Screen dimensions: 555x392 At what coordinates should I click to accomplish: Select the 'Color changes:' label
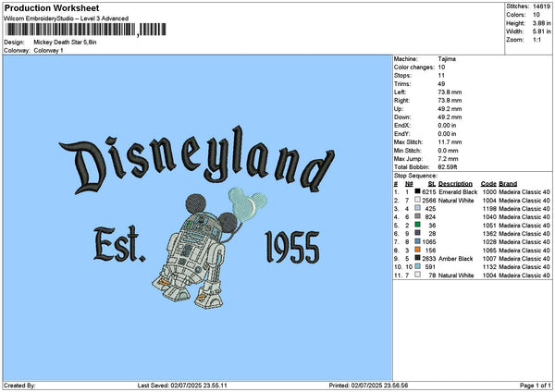[414, 67]
